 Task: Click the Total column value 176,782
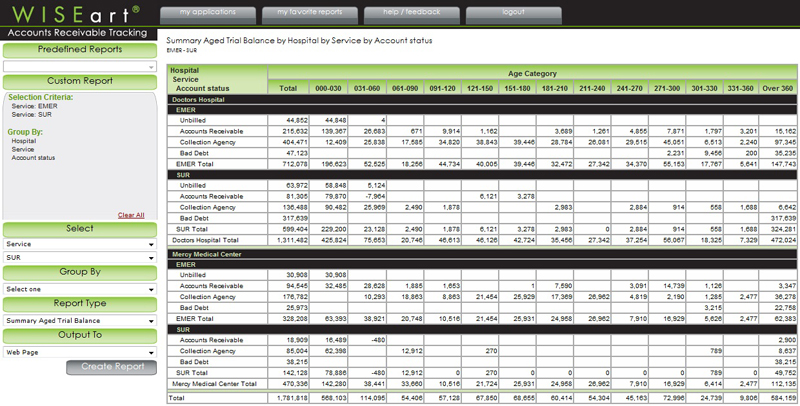click(295, 297)
